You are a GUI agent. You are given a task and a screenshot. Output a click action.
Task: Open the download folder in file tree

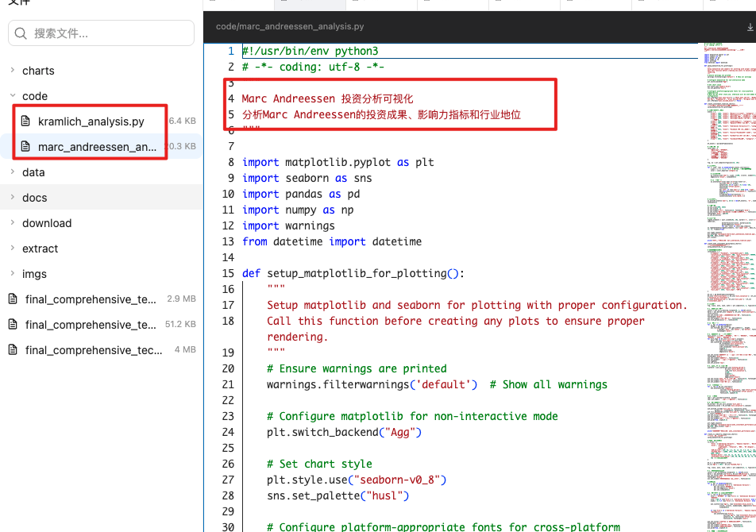pyautogui.click(x=47, y=223)
